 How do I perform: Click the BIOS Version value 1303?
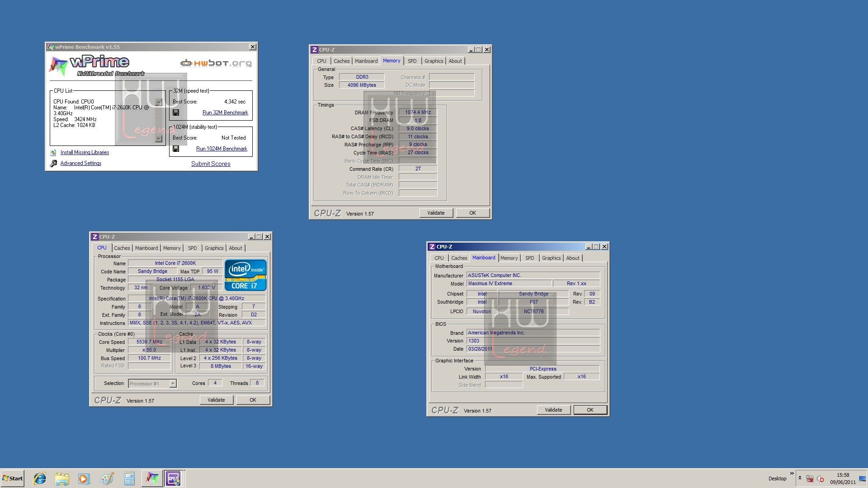(x=533, y=341)
